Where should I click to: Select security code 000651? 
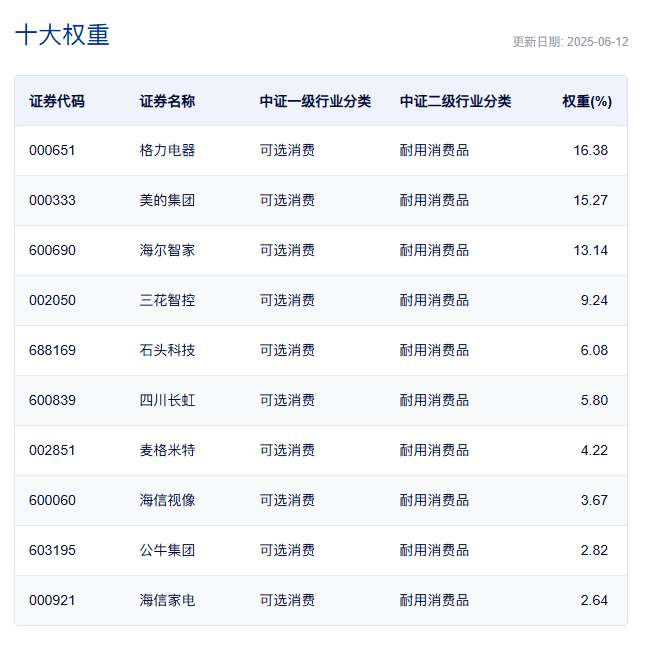(x=52, y=150)
